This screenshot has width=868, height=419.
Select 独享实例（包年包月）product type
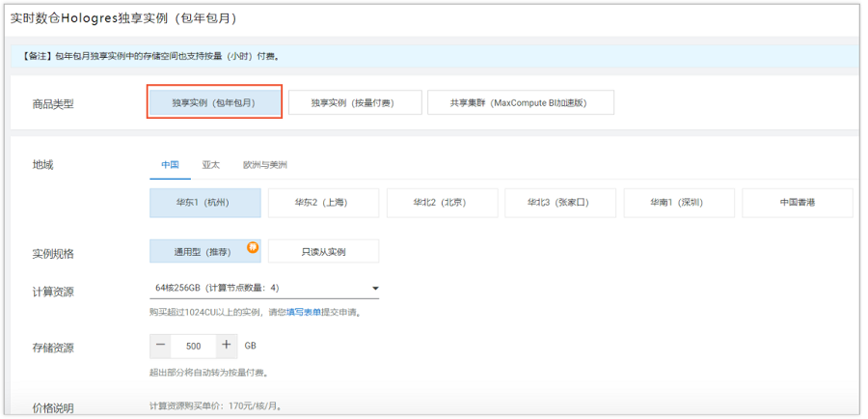point(214,102)
